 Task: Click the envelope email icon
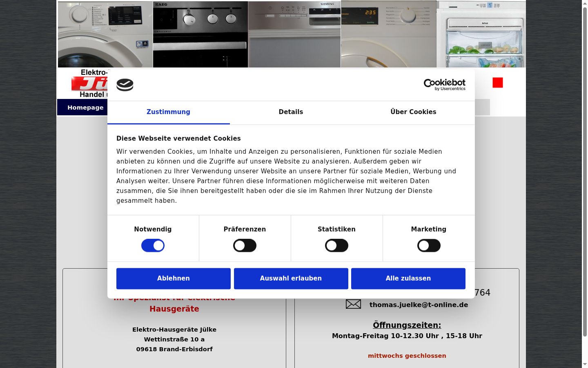(353, 304)
